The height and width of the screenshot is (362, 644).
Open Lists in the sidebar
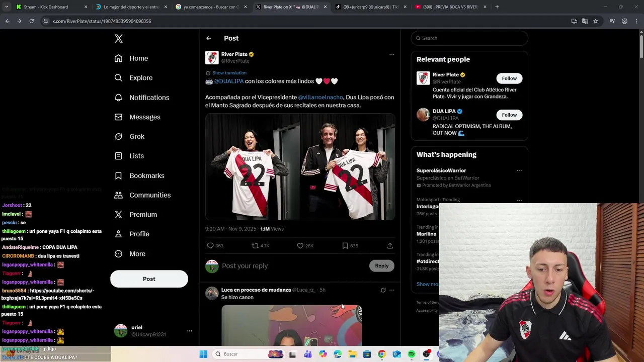(129, 156)
